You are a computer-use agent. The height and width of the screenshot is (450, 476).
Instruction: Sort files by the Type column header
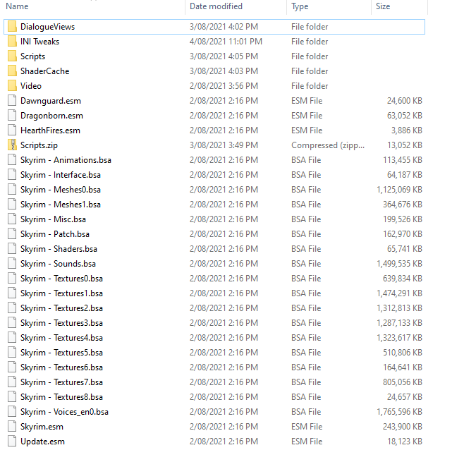pyautogui.click(x=300, y=6)
